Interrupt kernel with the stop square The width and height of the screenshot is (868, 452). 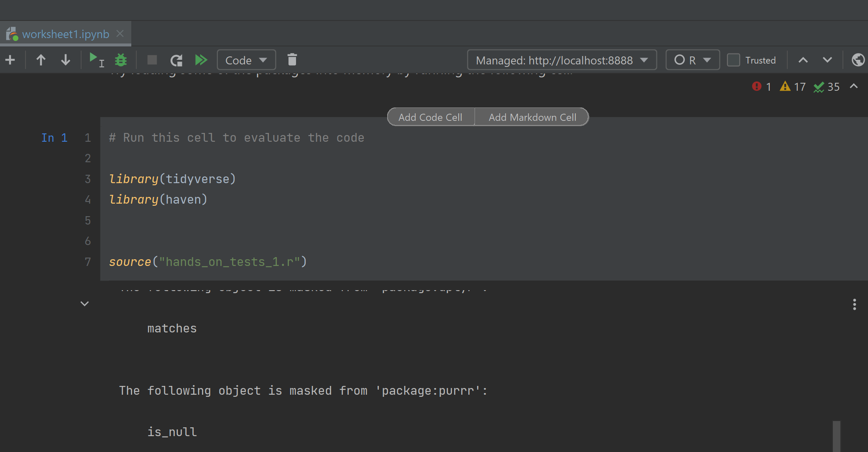(x=152, y=60)
